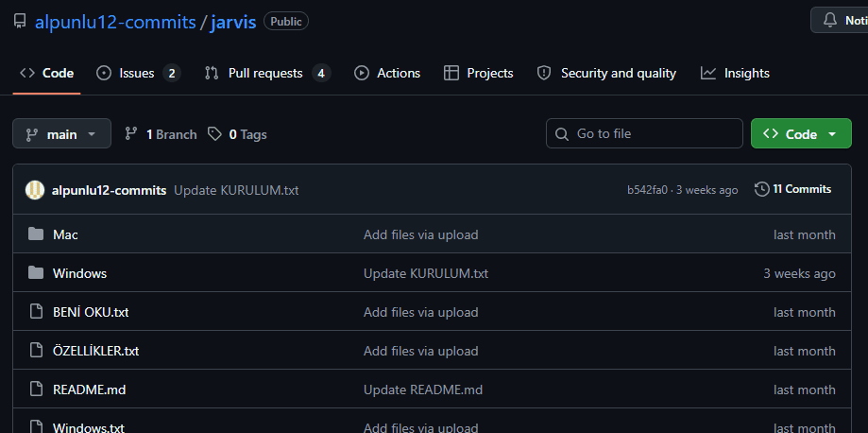Click the file icon for README.md
868x433 pixels.
coord(36,390)
